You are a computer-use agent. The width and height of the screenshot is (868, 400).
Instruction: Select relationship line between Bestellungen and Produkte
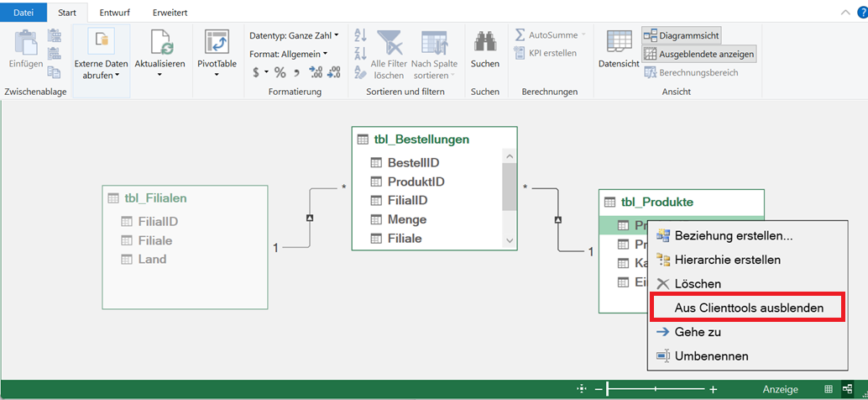tap(558, 220)
